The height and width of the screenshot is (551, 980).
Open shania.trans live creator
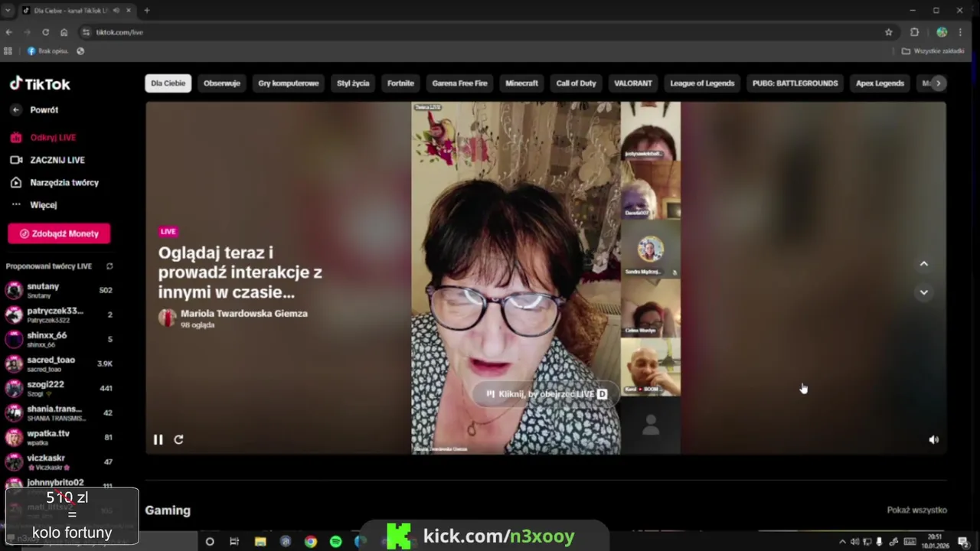pyautogui.click(x=59, y=412)
